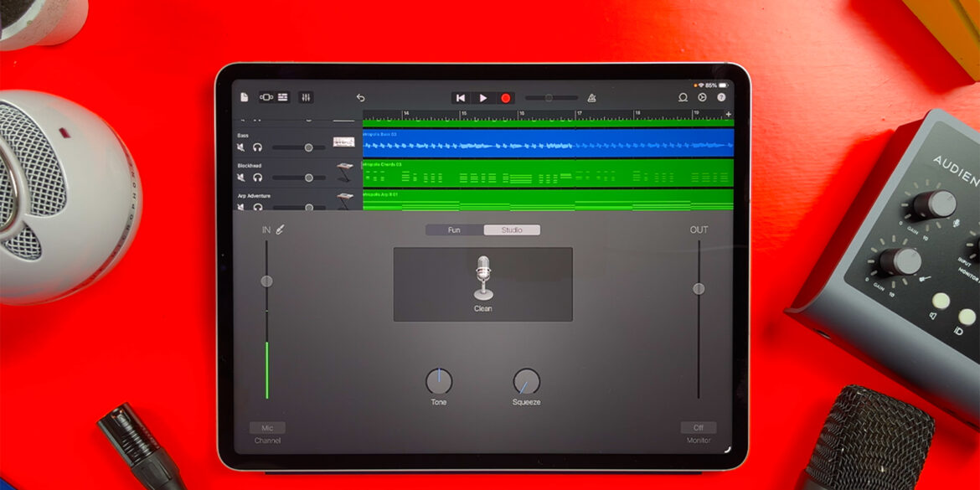Switch to the Fun tab
This screenshot has height=490, width=980.
pos(455,230)
